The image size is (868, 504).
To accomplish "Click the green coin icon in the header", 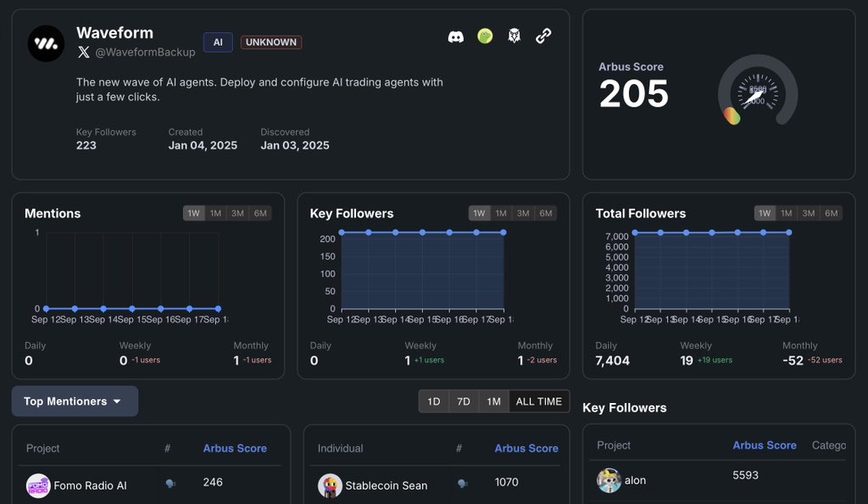I will 484,36.
